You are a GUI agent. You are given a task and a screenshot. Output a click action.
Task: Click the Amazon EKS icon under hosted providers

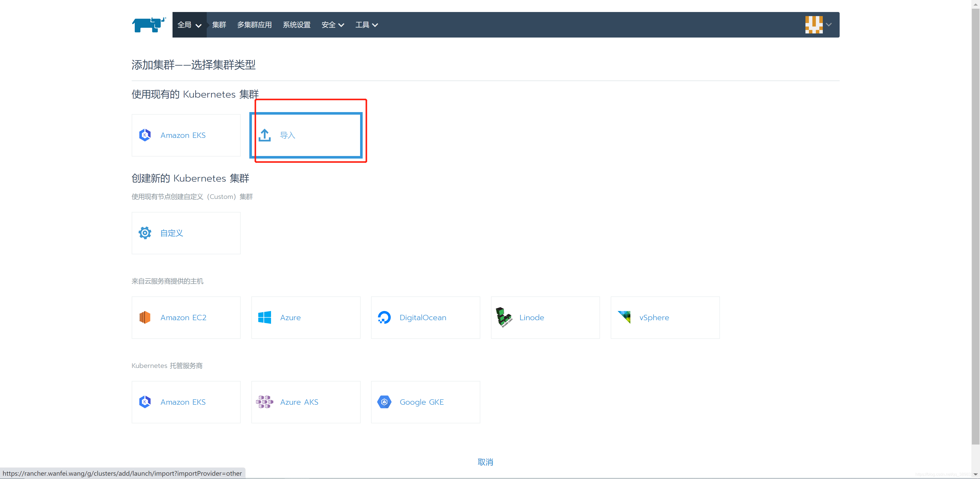(x=145, y=402)
